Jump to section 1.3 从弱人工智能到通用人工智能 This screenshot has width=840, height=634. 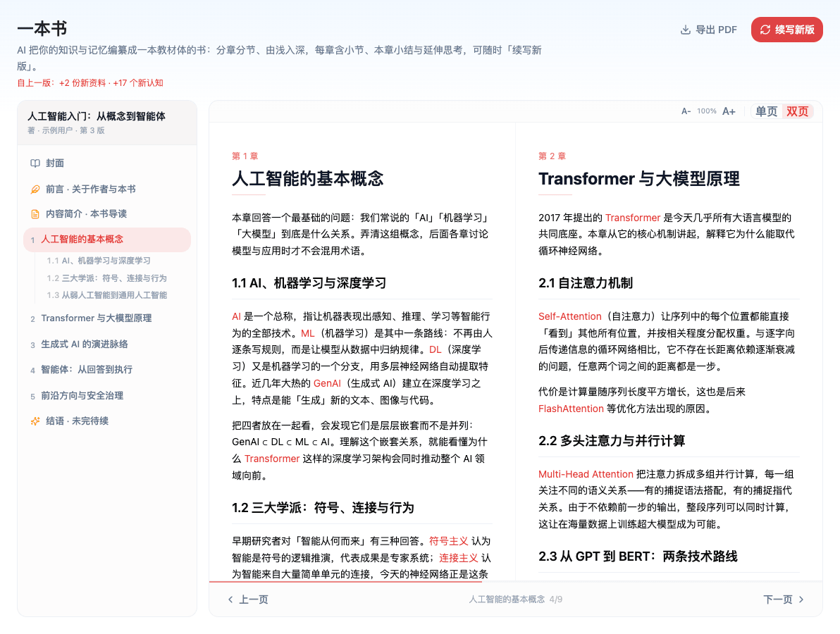click(x=106, y=296)
